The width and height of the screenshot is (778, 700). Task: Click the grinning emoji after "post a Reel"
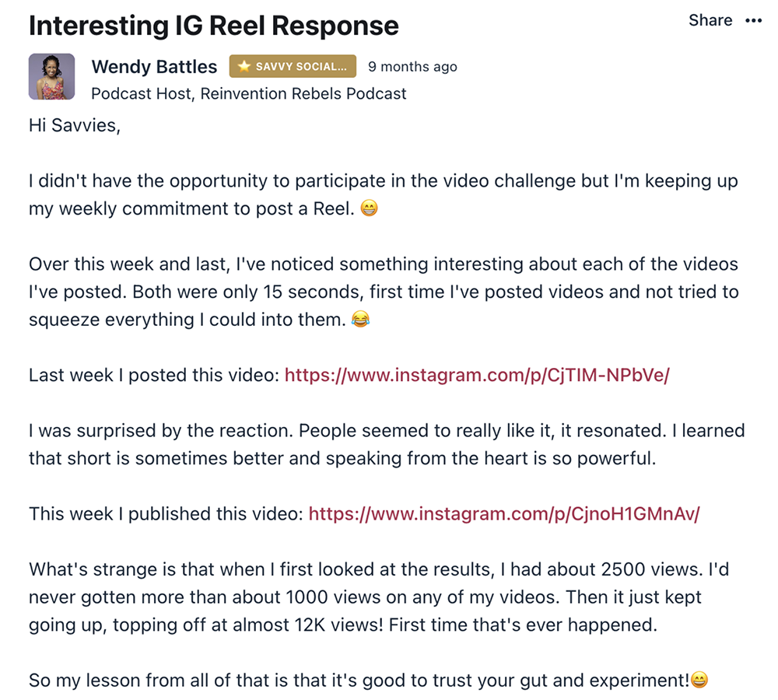click(x=370, y=208)
